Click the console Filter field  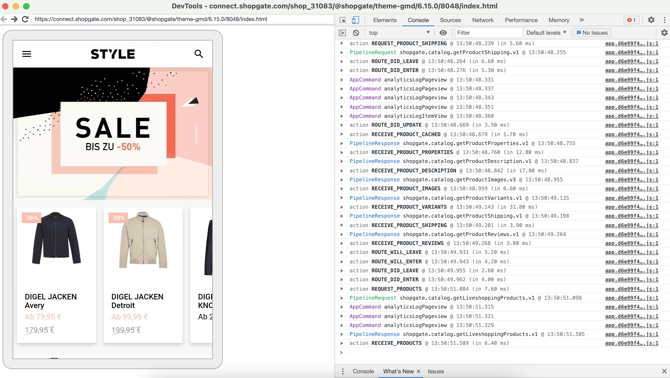tap(488, 32)
